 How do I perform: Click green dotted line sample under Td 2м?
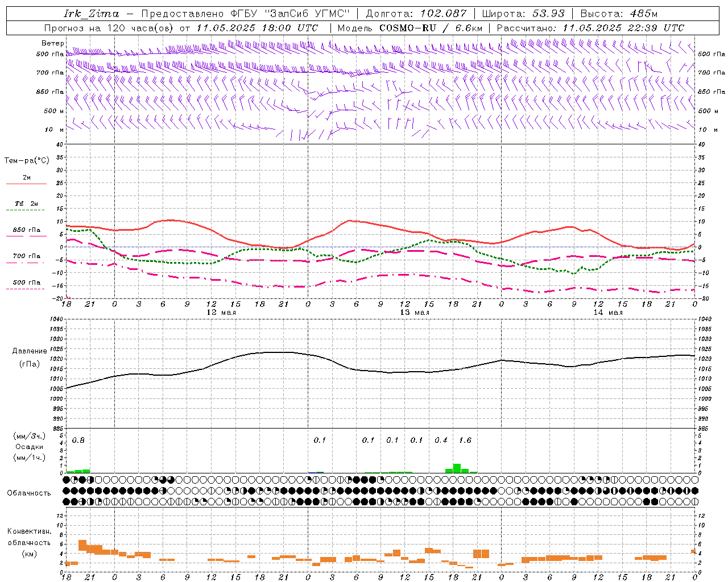click(26, 210)
